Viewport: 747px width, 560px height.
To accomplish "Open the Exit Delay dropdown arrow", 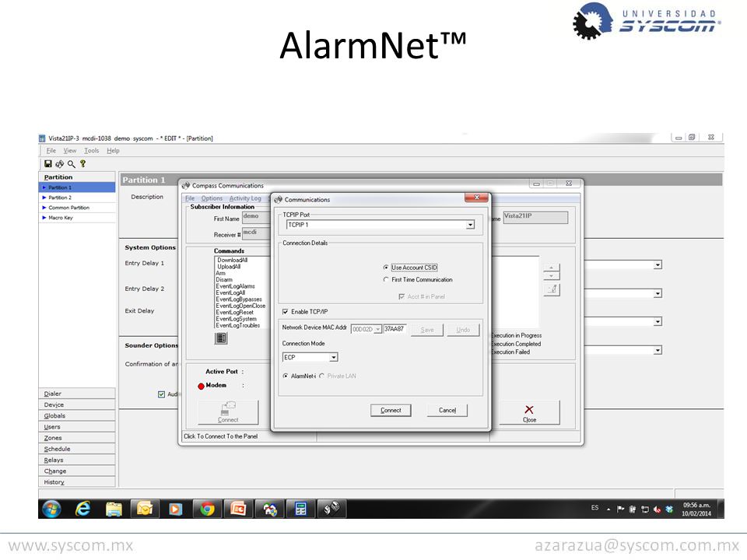I will [x=658, y=322].
